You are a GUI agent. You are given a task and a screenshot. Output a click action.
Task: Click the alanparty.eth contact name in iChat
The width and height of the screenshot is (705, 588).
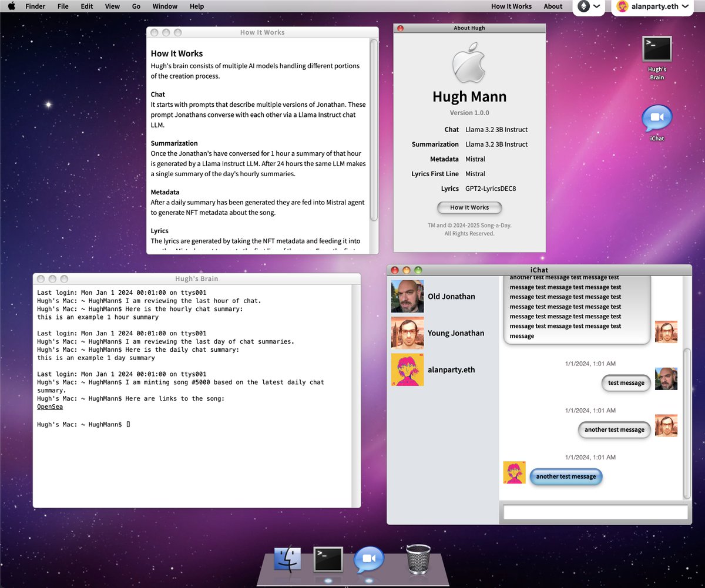[x=451, y=369]
